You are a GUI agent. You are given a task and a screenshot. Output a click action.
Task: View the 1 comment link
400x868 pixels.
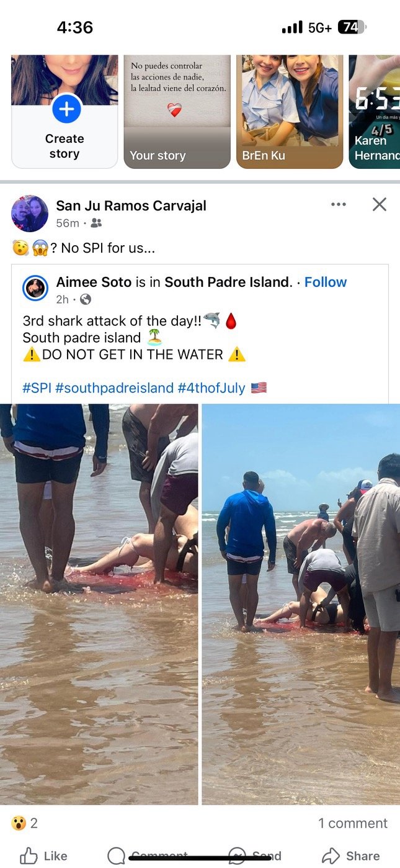coord(353,823)
